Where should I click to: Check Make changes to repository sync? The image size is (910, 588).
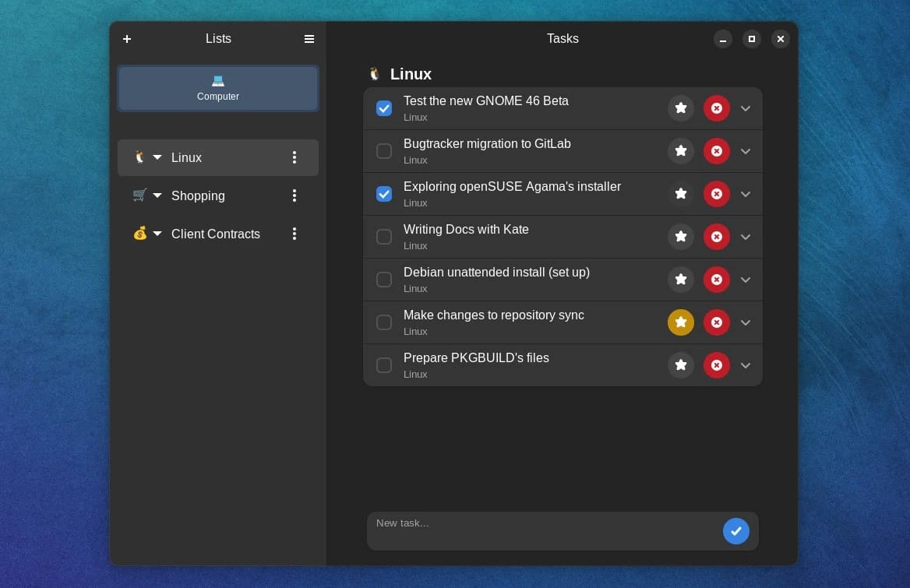pyautogui.click(x=383, y=322)
